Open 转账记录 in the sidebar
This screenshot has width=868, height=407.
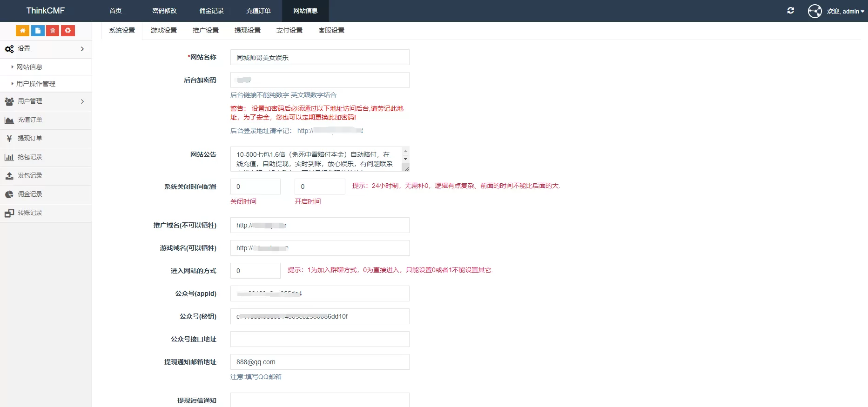tap(30, 213)
